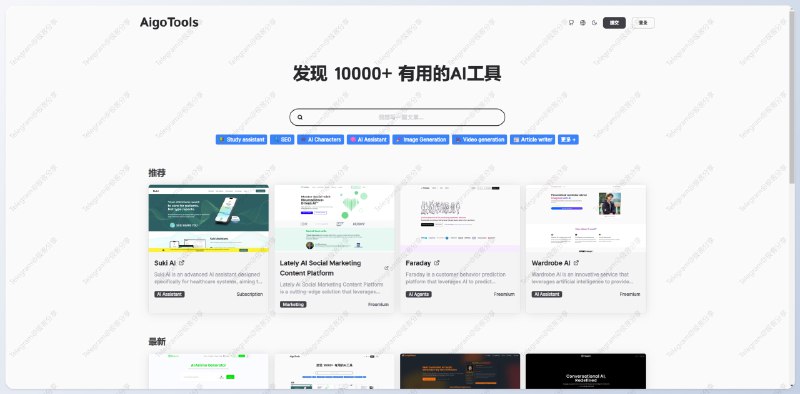The height and width of the screenshot is (394, 800).
Task: Open the Wardrobe AI preview thumbnail
Action: (586, 218)
